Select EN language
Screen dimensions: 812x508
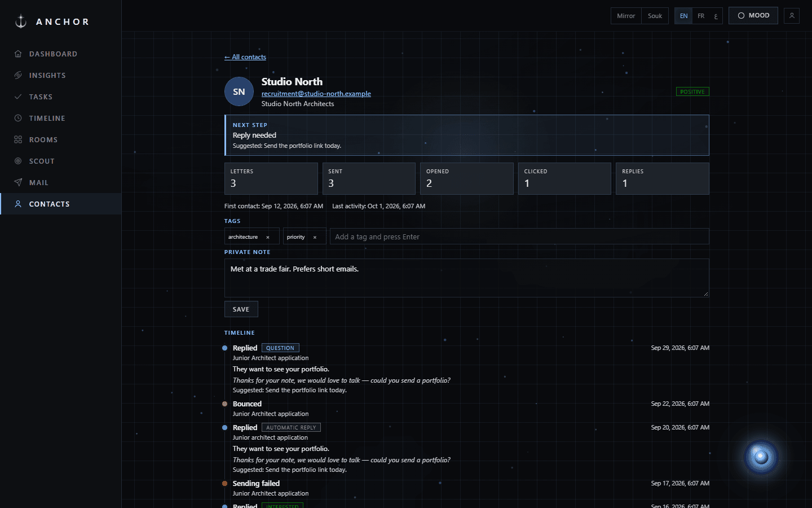(x=683, y=16)
